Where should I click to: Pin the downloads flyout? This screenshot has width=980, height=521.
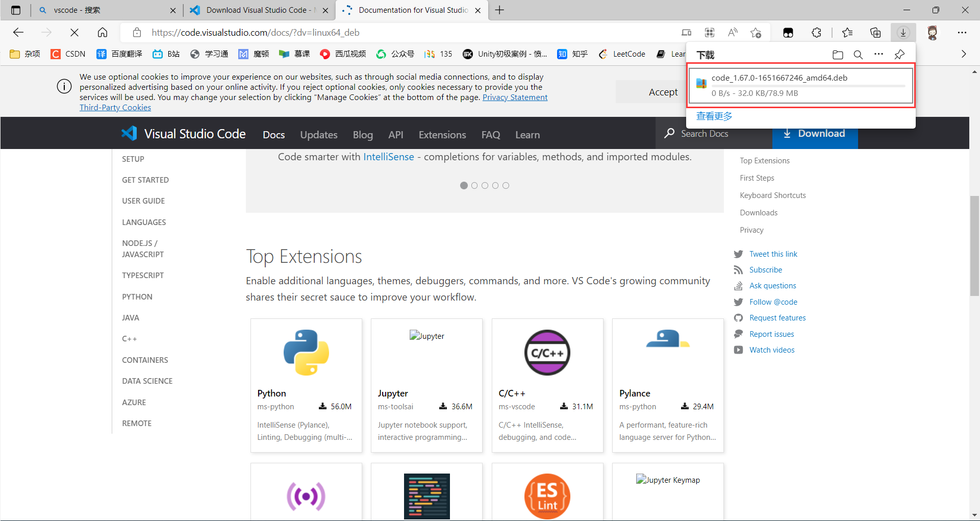[899, 55]
